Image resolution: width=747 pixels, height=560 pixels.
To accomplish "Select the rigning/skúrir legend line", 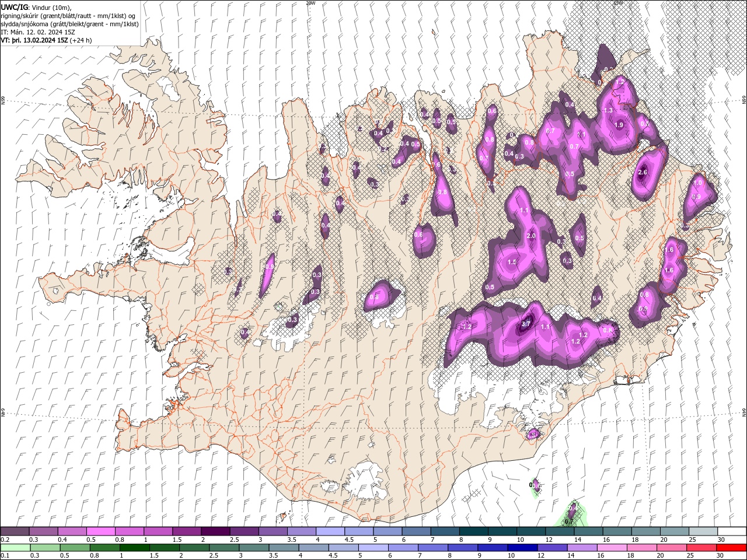I will tap(68, 16).
